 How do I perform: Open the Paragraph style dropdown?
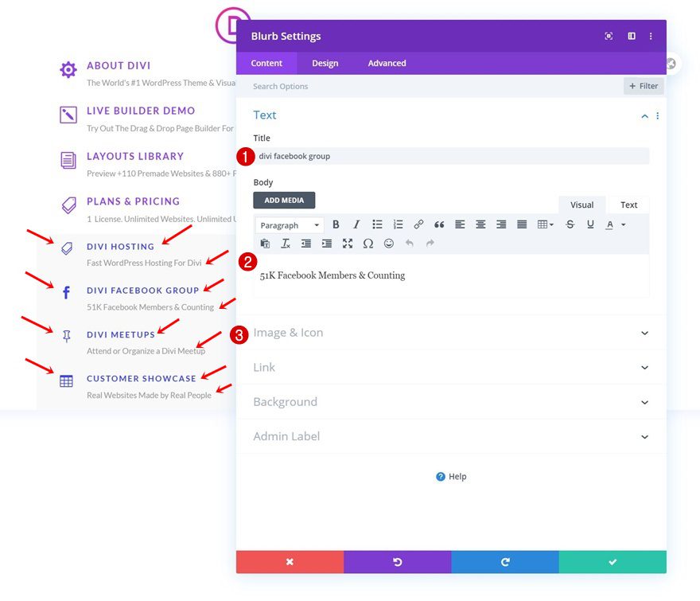click(x=289, y=224)
